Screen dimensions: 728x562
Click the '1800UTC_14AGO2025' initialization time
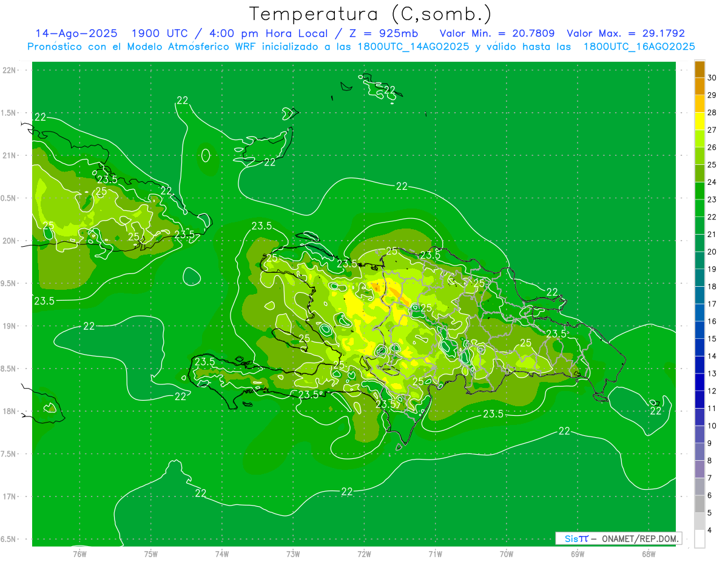tap(414, 47)
